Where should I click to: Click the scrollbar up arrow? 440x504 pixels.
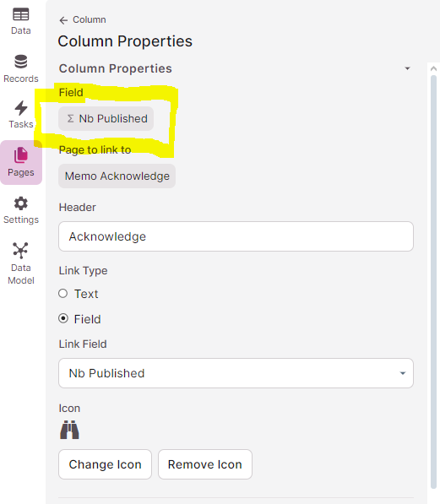[433, 68]
